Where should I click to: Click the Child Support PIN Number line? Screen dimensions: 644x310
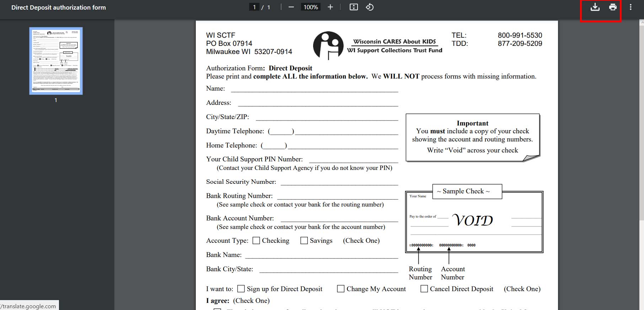(x=354, y=160)
